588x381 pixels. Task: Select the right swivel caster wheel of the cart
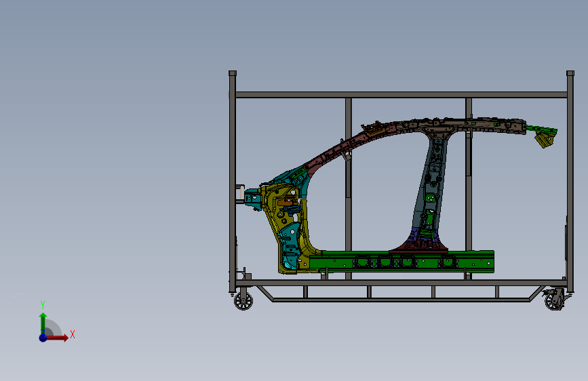tap(555, 301)
